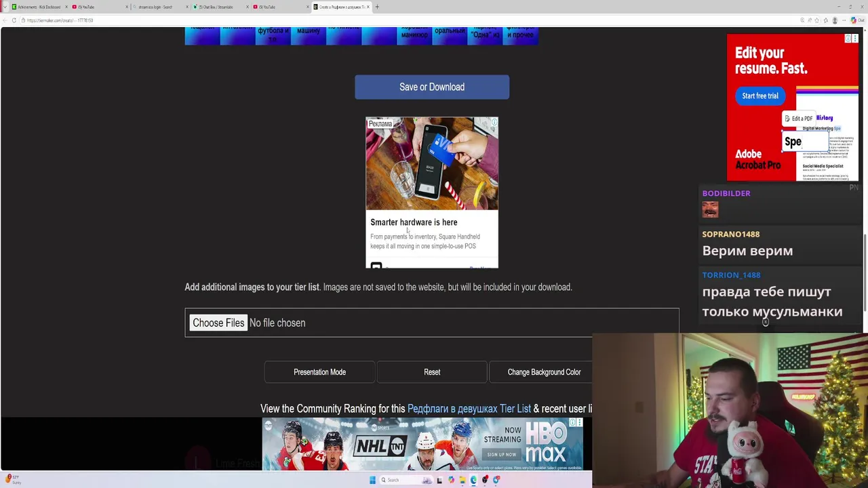The height and width of the screenshot is (488, 868).
Task: Click the Save or Download button
Action: pos(432,87)
